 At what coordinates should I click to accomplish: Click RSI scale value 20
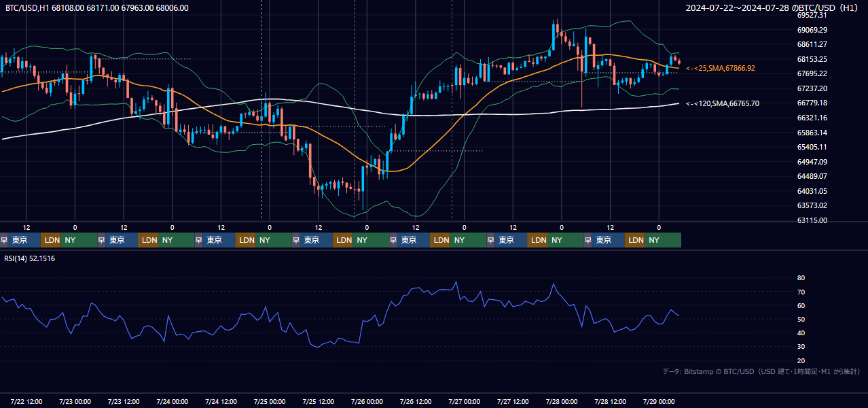(801, 360)
